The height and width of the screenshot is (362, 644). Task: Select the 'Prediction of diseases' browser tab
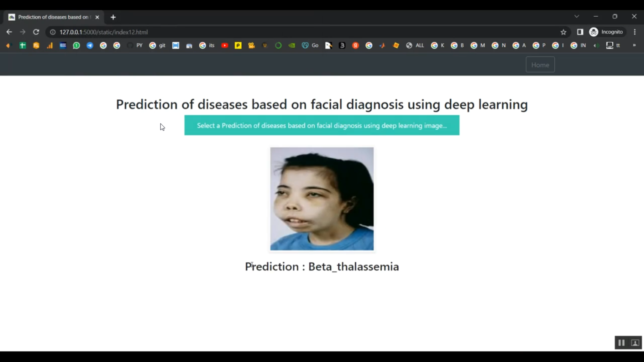[x=52, y=17]
